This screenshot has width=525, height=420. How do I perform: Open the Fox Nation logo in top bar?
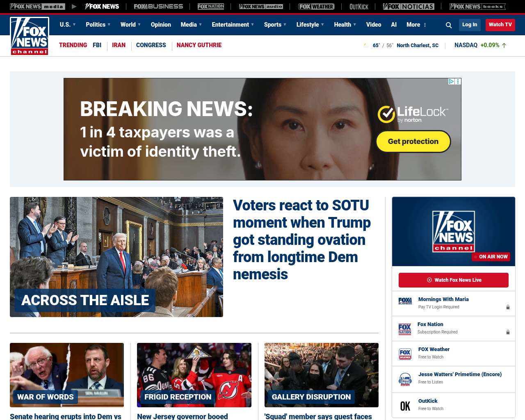(x=211, y=7)
